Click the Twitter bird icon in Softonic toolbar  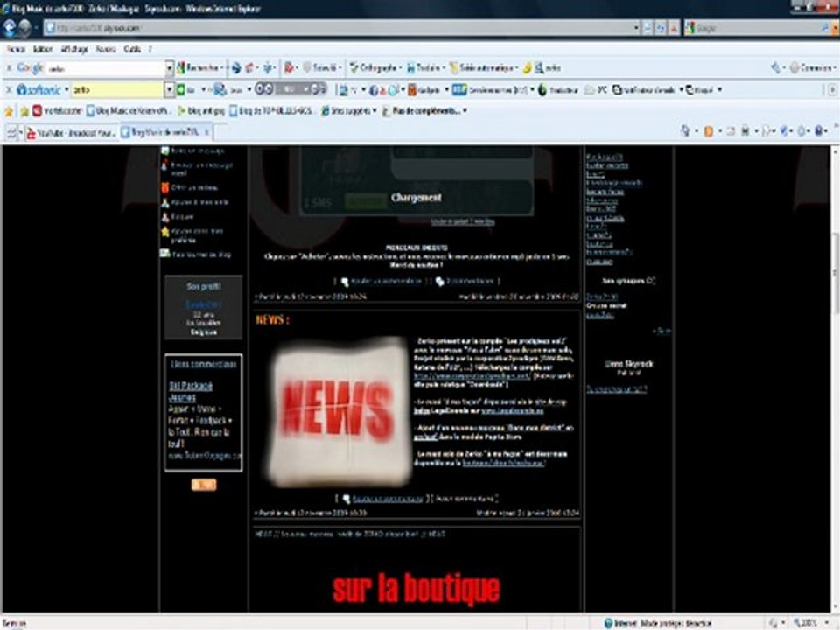click(x=394, y=90)
